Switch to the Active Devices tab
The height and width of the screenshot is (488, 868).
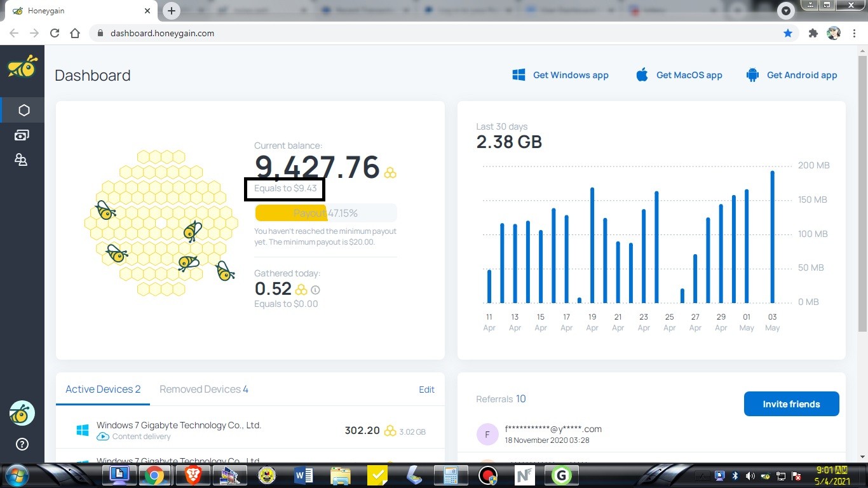(103, 390)
